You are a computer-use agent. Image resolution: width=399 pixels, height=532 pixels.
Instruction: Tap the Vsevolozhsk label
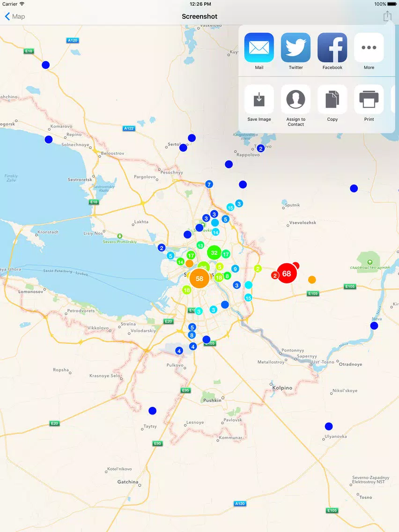point(303,222)
